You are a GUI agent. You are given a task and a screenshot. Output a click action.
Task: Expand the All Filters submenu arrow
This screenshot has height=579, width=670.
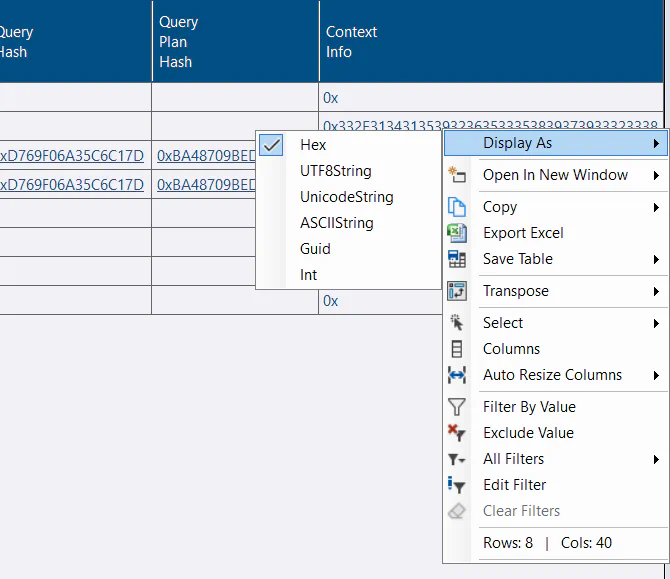click(x=656, y=459)
